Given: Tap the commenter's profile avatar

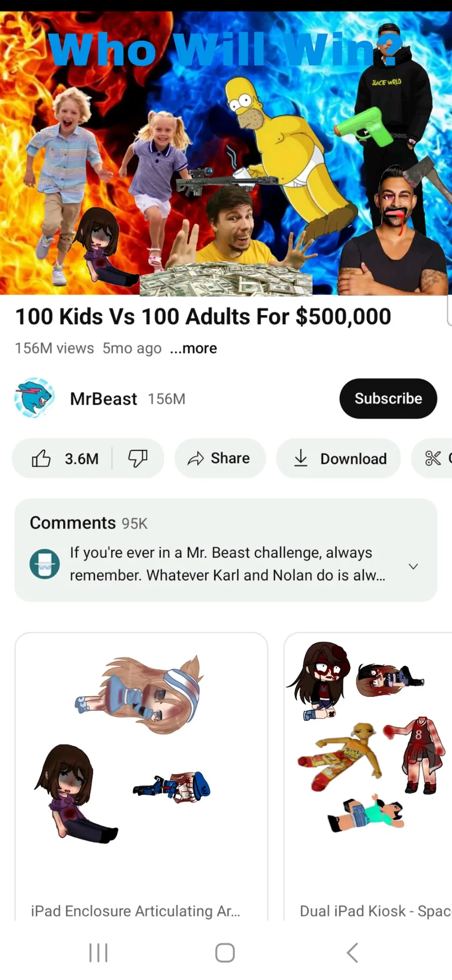Looking at the screenshot, I should (45, 564).
